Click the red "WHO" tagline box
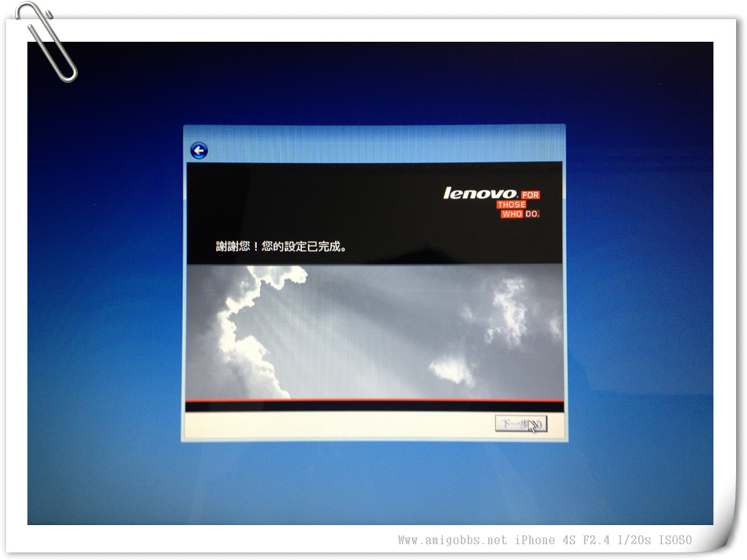This screenshot has width=747, height=560. coord(512,214)
